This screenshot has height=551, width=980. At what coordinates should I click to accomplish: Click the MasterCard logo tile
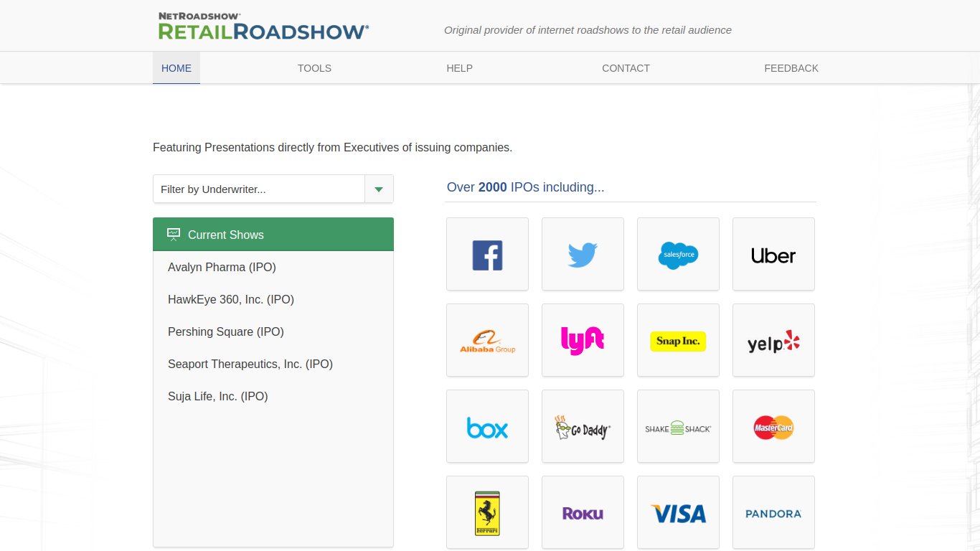pyautogui.click(x=773, y=426)
